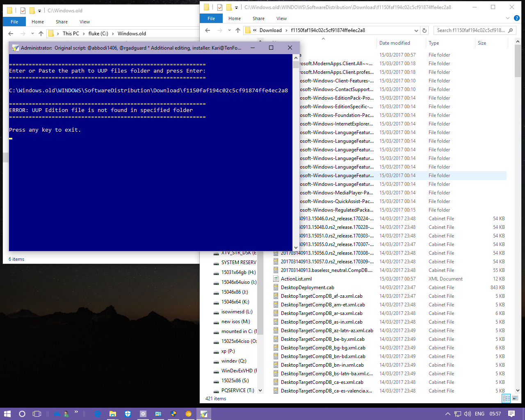Click the console window title bar icon

point(16,48)
